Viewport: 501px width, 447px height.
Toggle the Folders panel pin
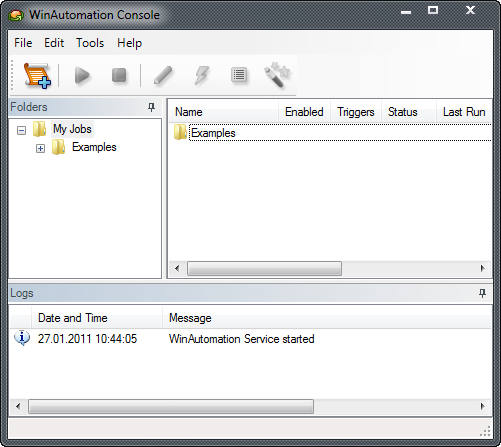pyautogui.click(x=151, y=107)
